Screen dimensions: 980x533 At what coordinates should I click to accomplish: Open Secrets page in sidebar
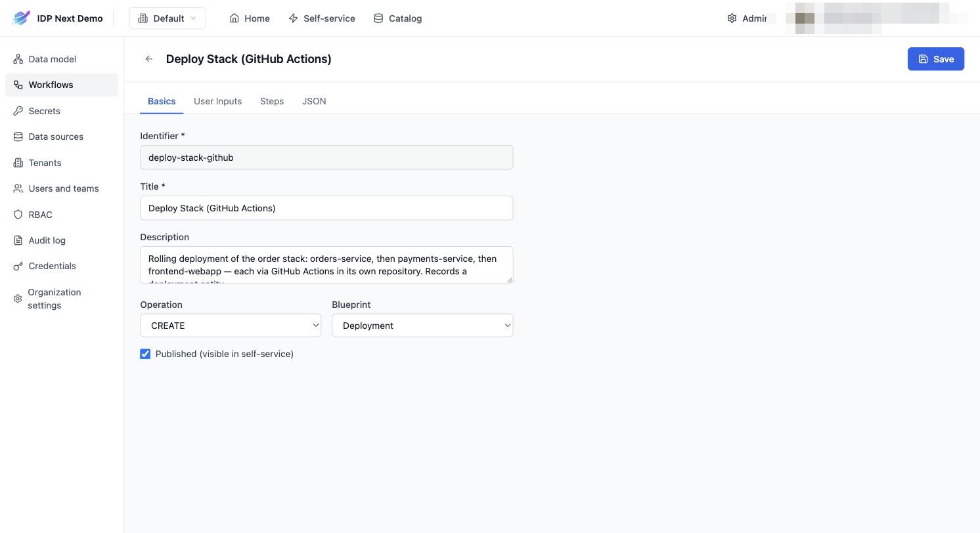(62, 111)
